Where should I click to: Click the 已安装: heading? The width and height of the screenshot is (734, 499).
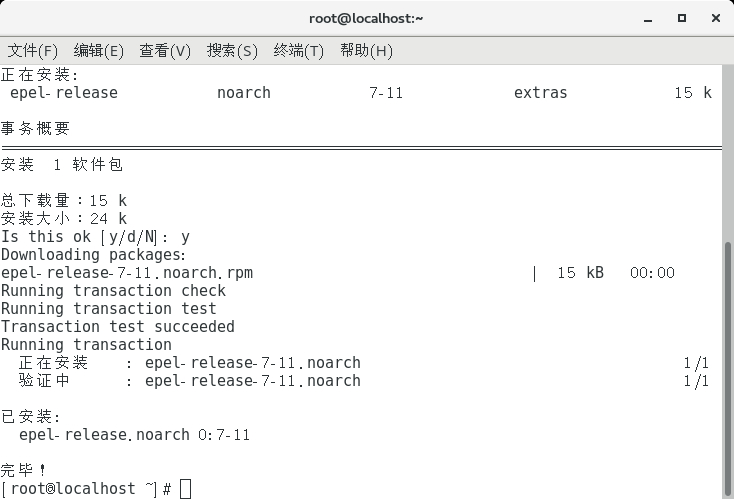[x=30, y=416]
